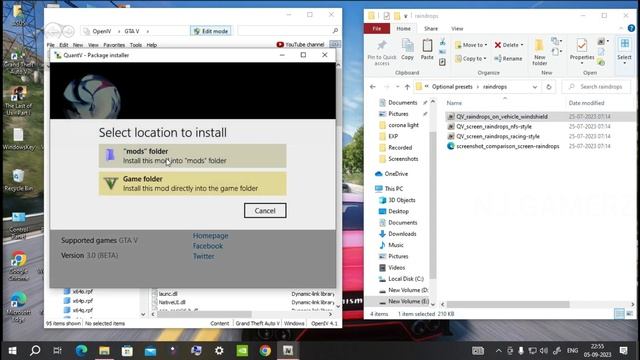Open File tab in File Explorer

coord(377,29)
